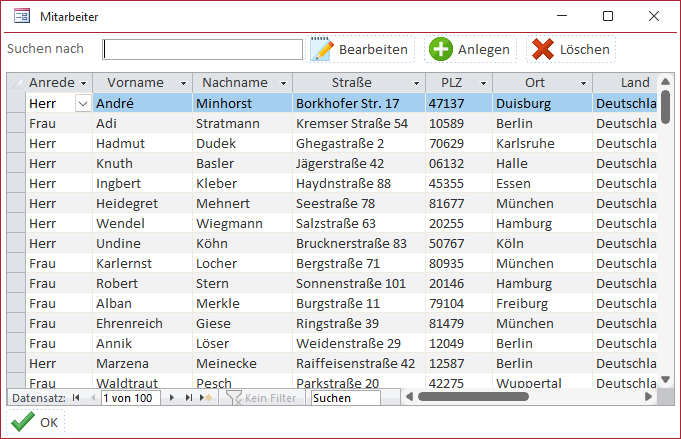Click the Anlegen button label
This screenshot has width=681, height=439.
483,50
